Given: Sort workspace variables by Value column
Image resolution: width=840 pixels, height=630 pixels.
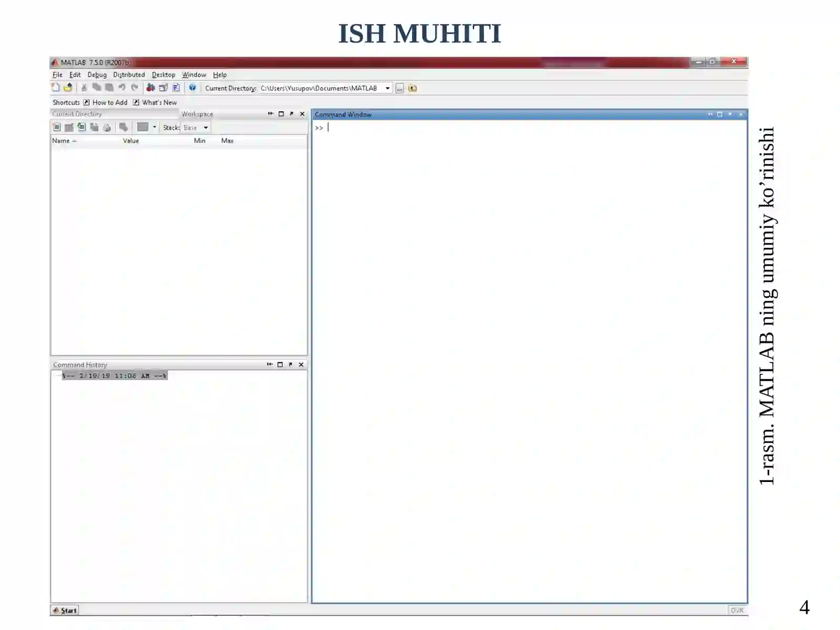Looking at the screenshot, I should point(131,141).
